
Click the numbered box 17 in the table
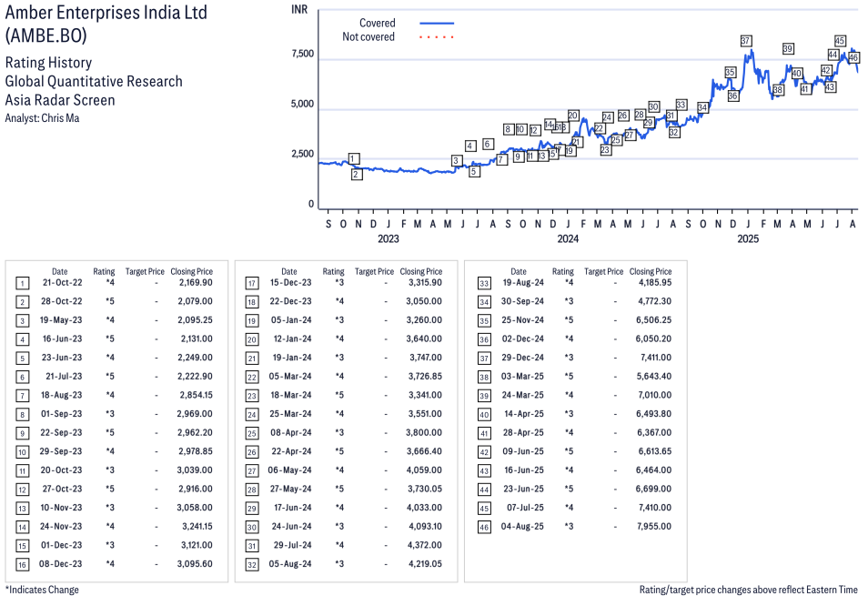(x=252, y=284)
